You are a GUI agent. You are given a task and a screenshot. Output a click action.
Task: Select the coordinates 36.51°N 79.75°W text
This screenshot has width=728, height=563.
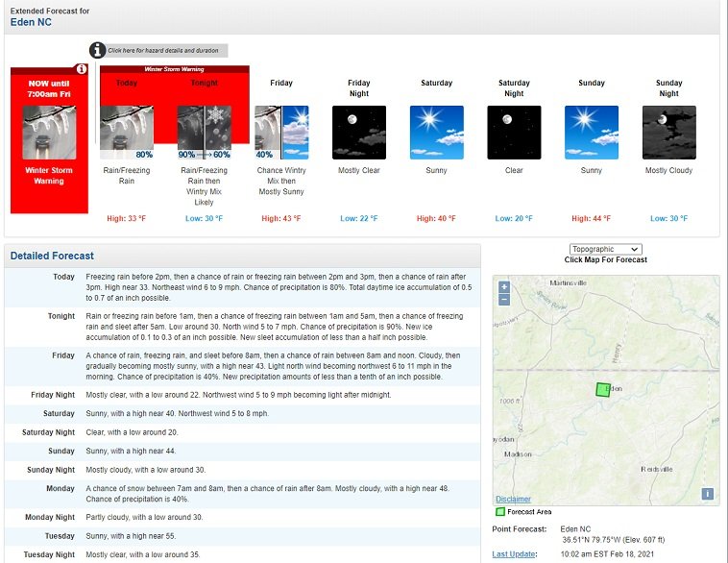(x=592, y=540)
